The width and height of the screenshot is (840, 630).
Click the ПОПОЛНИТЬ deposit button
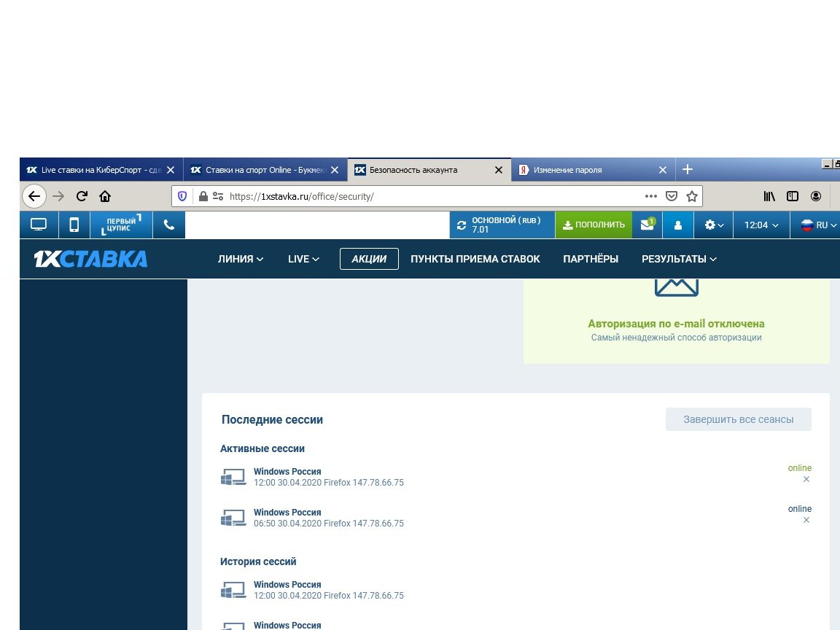(594, 225)
